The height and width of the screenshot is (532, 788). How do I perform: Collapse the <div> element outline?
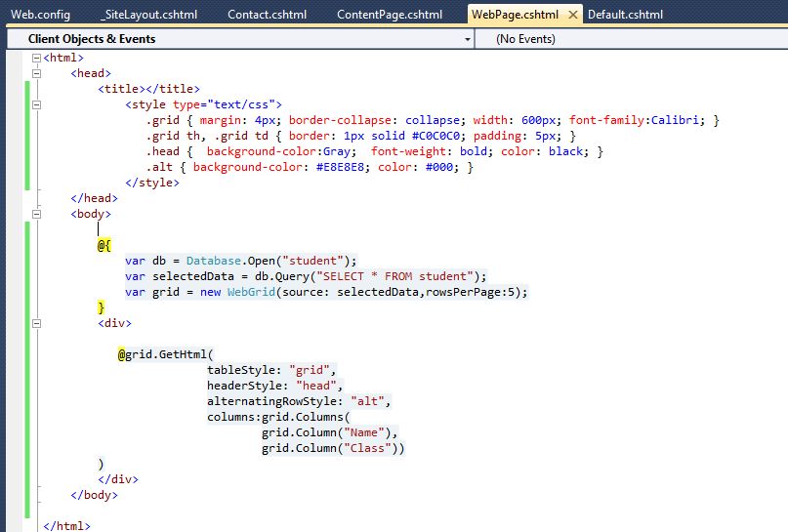pos(36,323)
